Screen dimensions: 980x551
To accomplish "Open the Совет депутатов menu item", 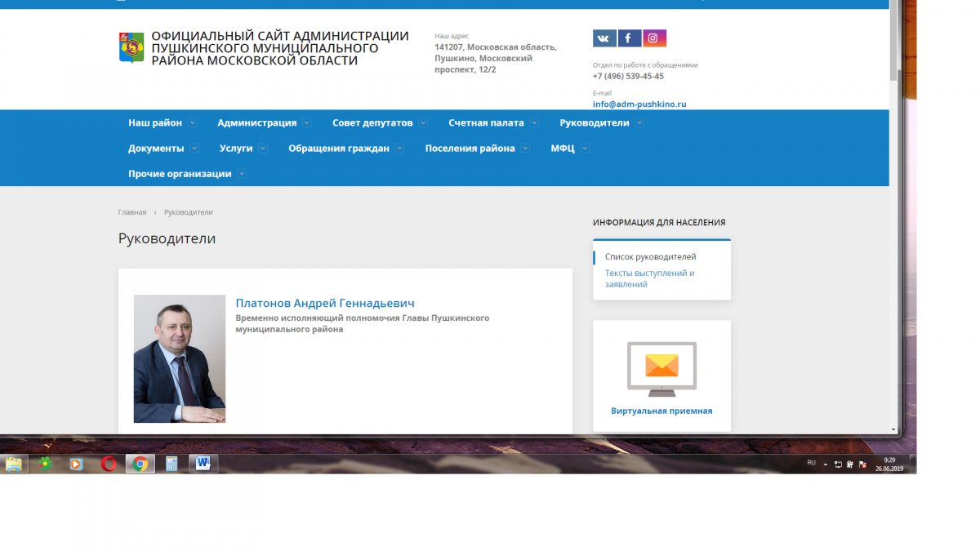I will [x=372, y=122].
